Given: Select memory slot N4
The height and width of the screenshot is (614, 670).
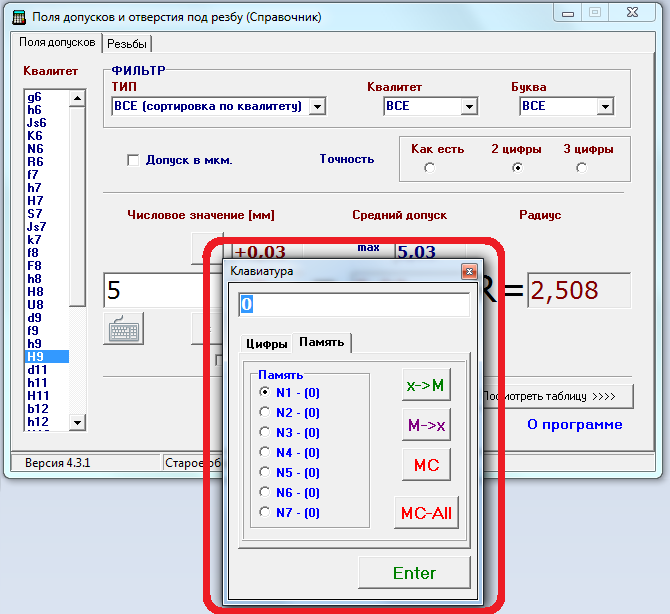Looking at the screenshot, I should tap(264, 452).
